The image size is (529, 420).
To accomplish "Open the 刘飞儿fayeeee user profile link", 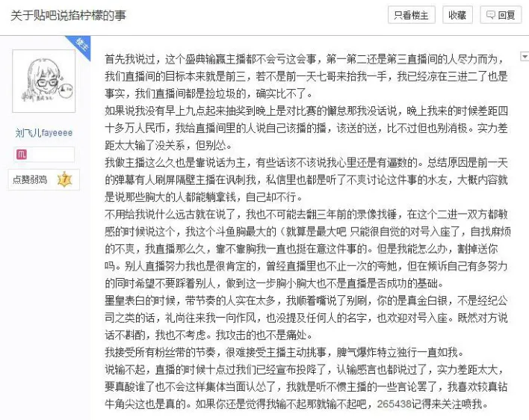I will tap(44, 132).
